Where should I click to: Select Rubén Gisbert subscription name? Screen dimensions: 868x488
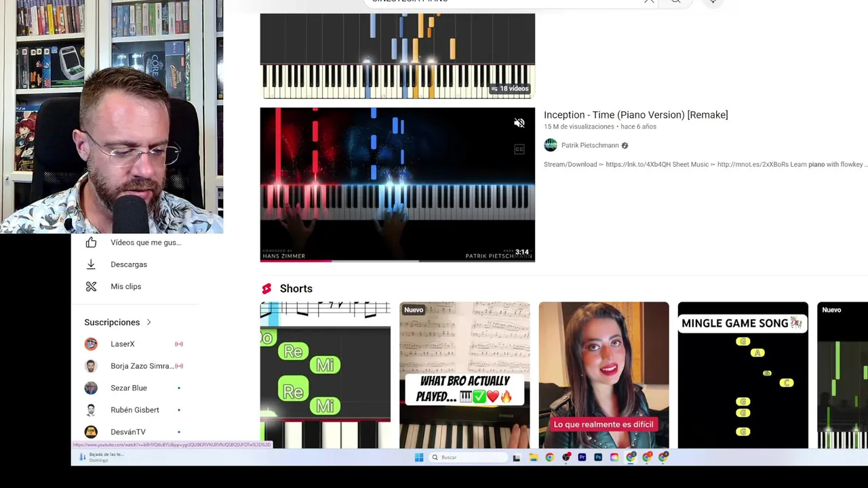[x=135, y=410]
